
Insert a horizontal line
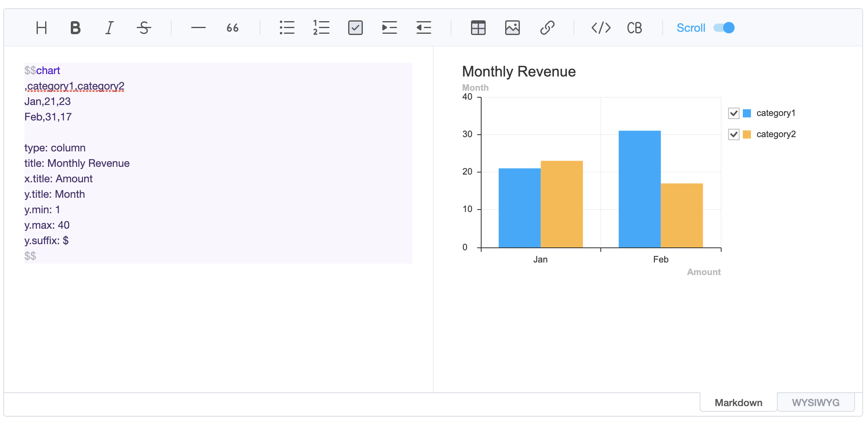[x=198, y=28]
